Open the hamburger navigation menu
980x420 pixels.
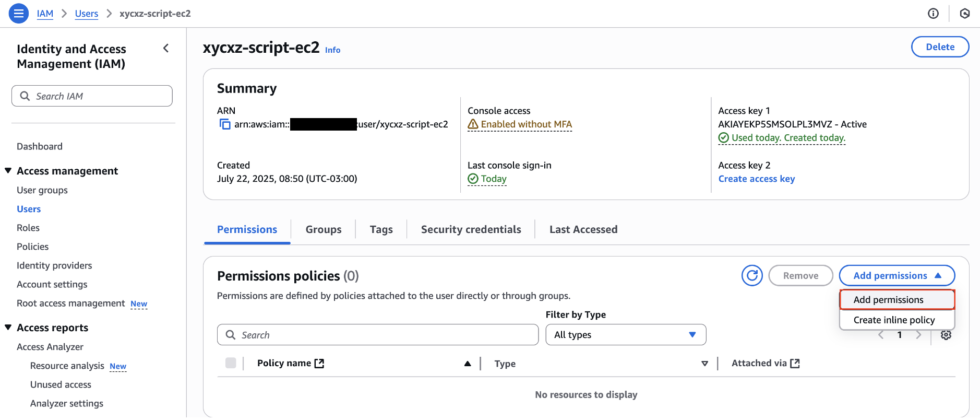click(x=19, y=14)
